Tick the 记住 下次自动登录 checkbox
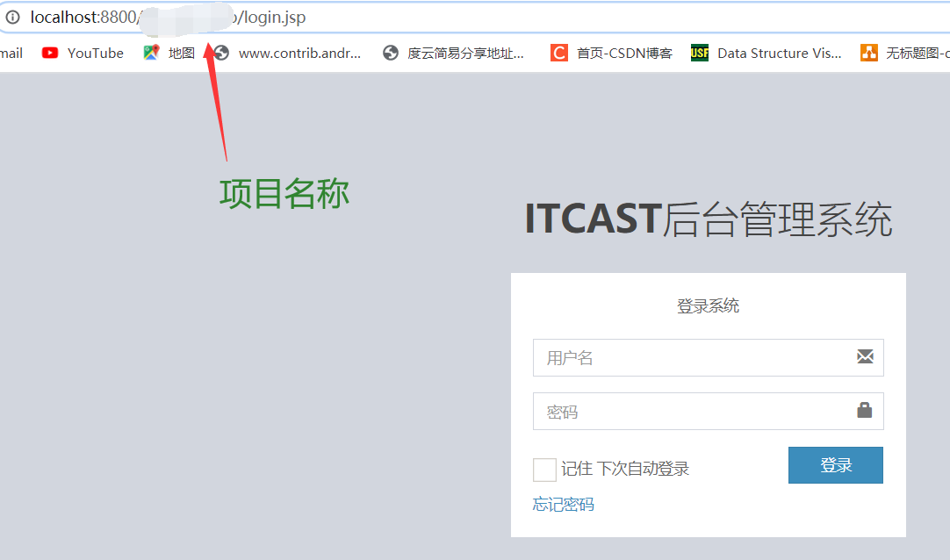Screen dimensions: 950x560 [544, 470]
